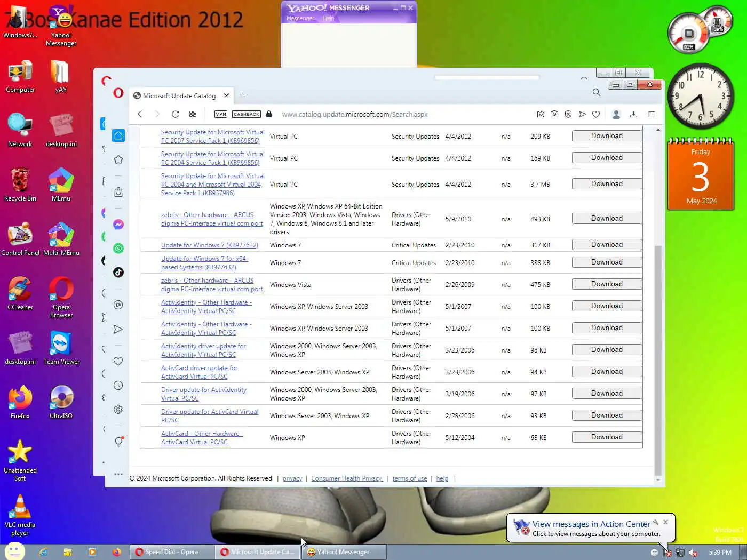747x560 pixels.
Task: Open Driver update for ActivIdentity Virtual PC/SC link
Action: click(204, 394)
